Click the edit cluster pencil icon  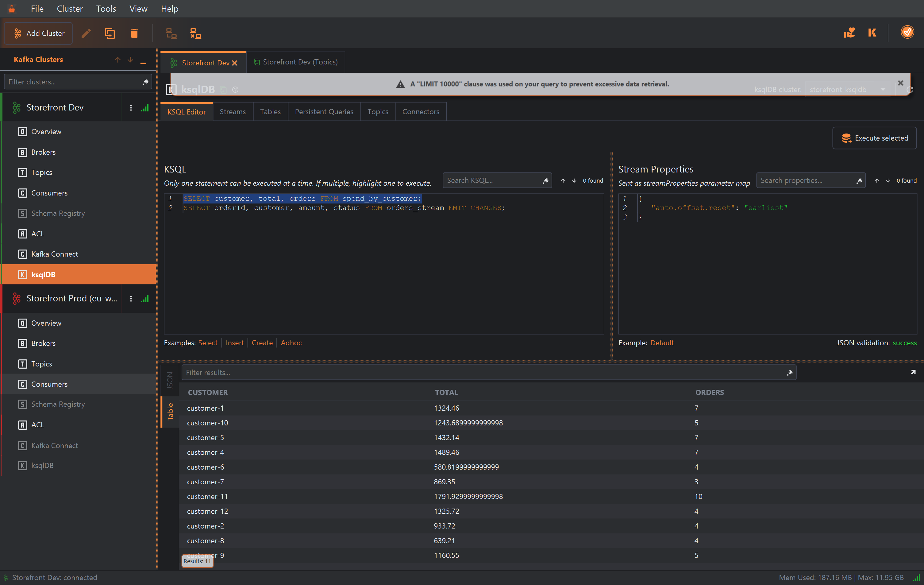point(86,33)
